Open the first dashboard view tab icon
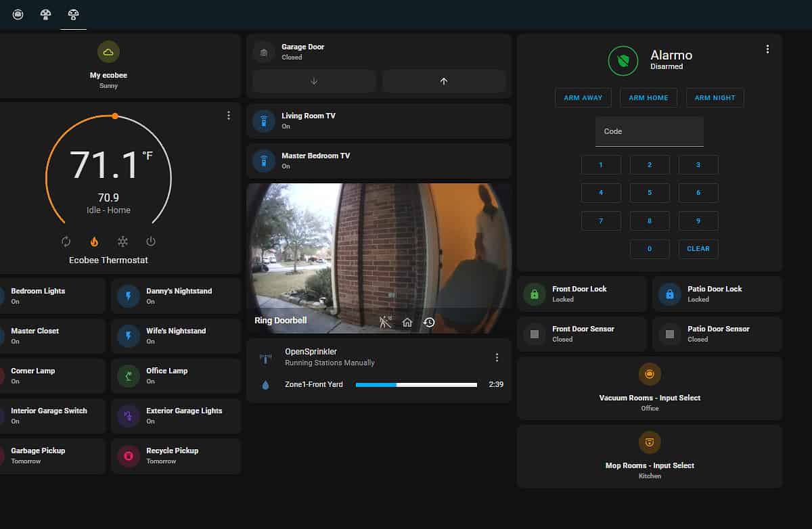This screenshot has height=529, width=812. (18, 14)
